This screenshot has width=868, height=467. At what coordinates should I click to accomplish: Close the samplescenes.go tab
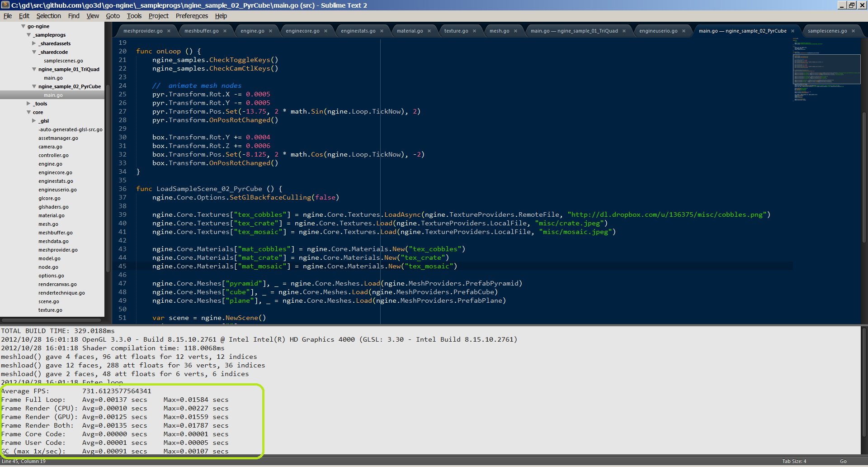853,31
